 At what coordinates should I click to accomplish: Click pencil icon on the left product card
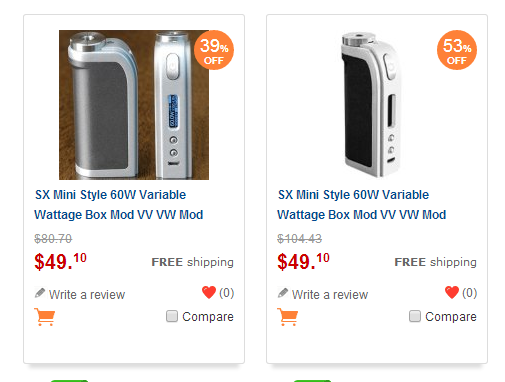click(x=40, y=293)
